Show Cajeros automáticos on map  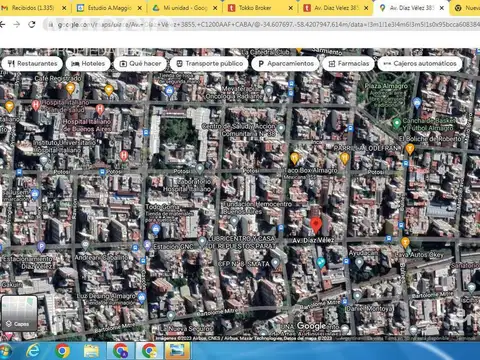click(x=420, y=63)
